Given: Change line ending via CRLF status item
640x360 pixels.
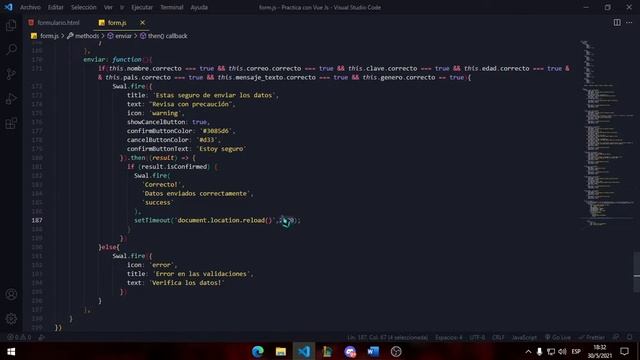Looking at the screenshot, I should pos(498,338).
